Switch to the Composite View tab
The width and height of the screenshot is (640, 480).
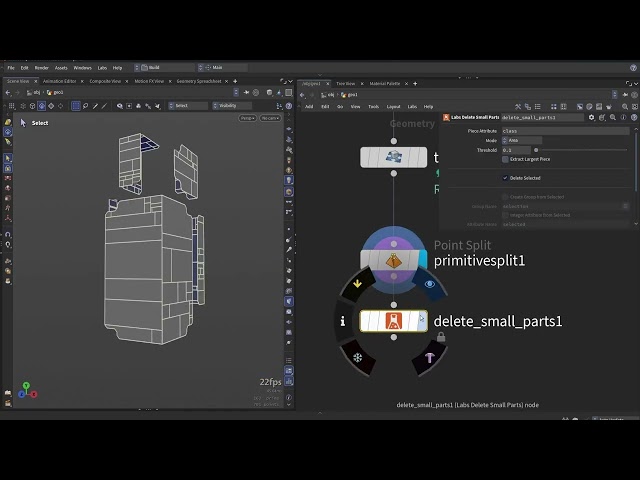point(105,81)
